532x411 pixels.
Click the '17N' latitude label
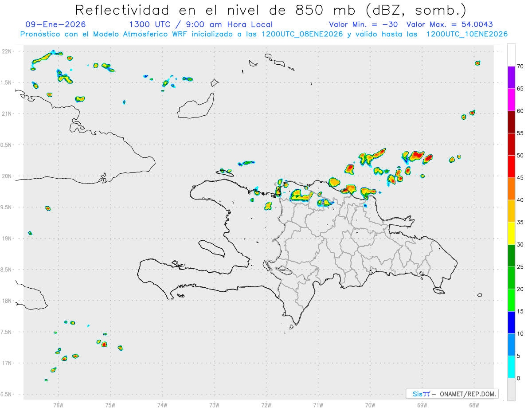point(7,363)
